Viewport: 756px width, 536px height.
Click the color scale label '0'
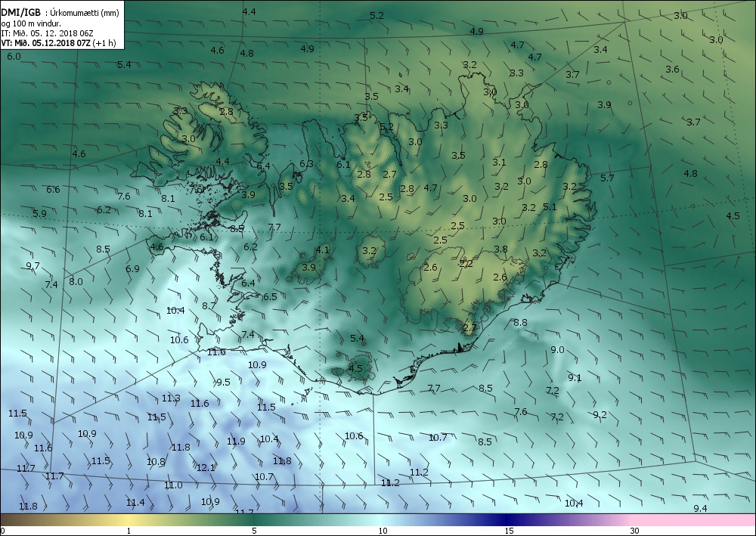(x=3, y=531)
